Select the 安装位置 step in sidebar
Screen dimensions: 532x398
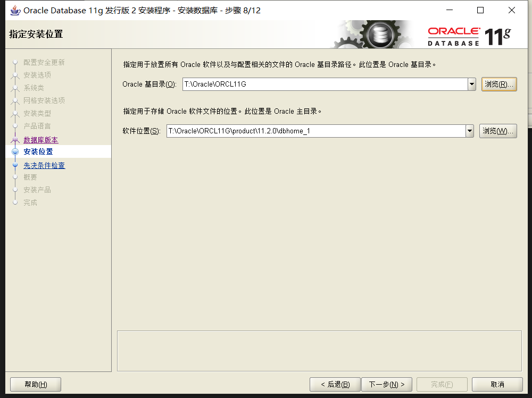[38, 152]
